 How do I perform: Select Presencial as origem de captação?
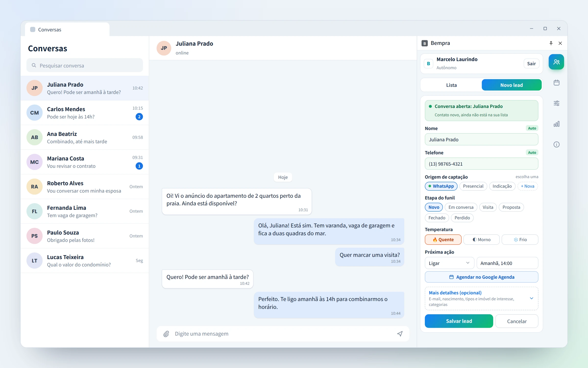(x=473, y=186)
